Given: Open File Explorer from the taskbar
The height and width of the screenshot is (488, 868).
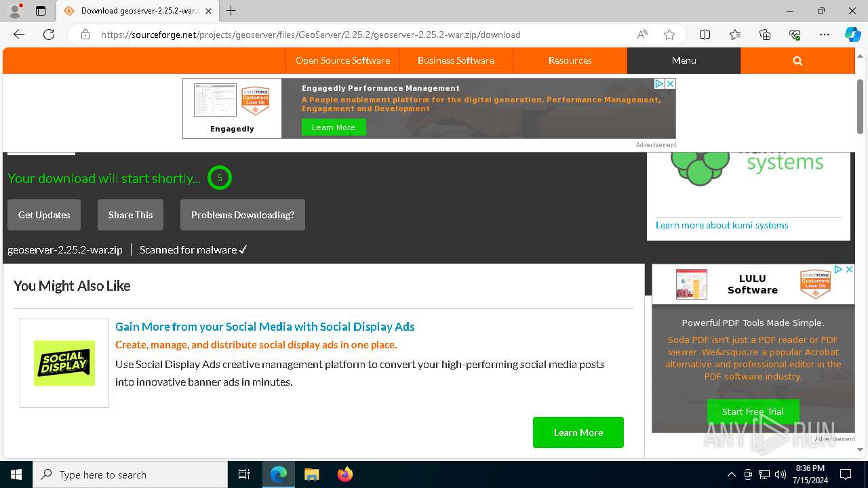Looking at the screenshot, I should 311,474.
